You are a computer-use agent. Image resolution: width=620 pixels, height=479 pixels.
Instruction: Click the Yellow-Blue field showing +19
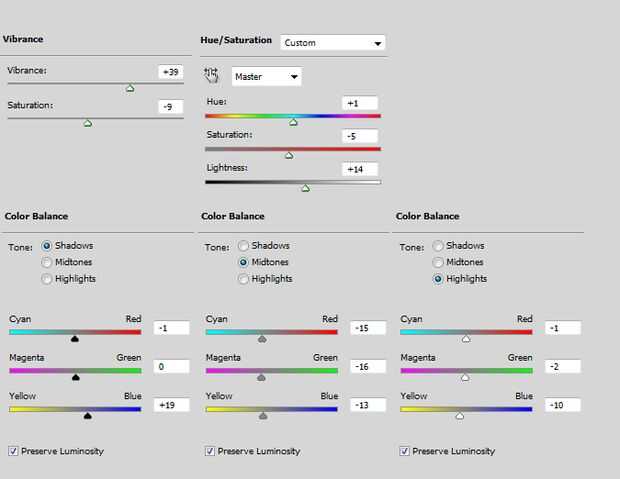tap(170, 405)
